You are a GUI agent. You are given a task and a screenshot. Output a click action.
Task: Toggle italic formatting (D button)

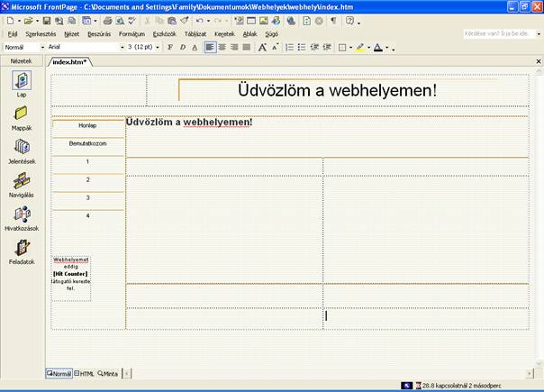coord(183,47)
